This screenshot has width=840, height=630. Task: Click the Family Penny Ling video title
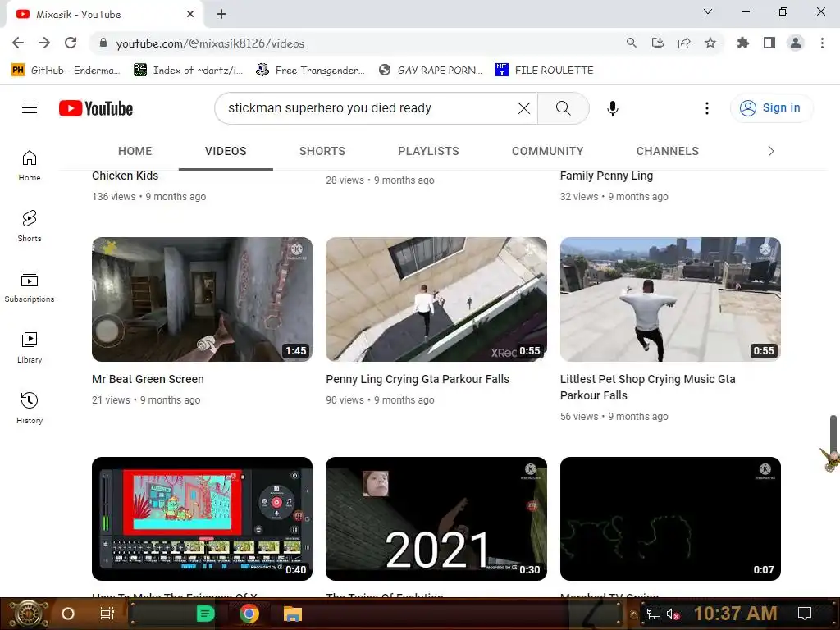pos(606,176)
